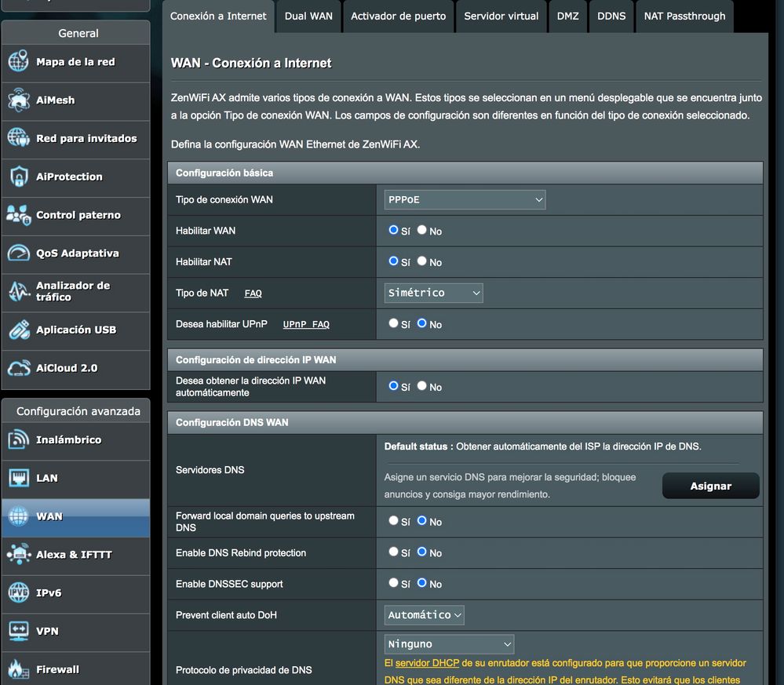Open the Tipo de conexión WAN dropdown

pyautogui.click(x=465, y=200)
